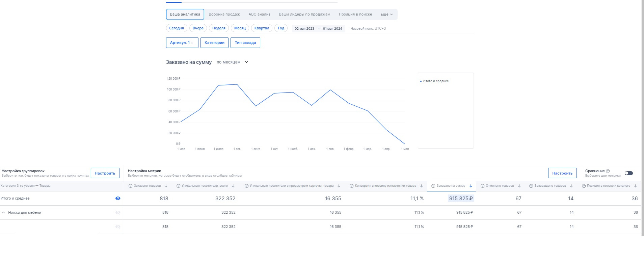Collapse the Ножка для мебели category row
The width and height of the screenshot is (644, 261).
[4, 213]
